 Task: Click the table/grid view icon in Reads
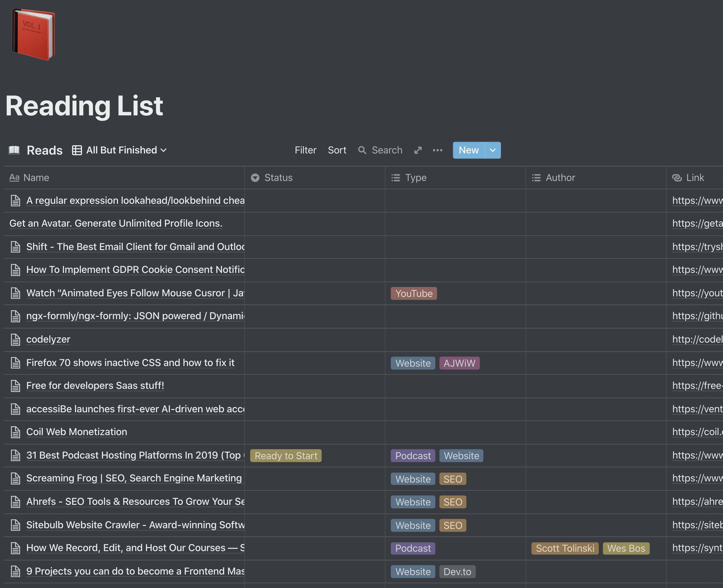click(77, 150)
